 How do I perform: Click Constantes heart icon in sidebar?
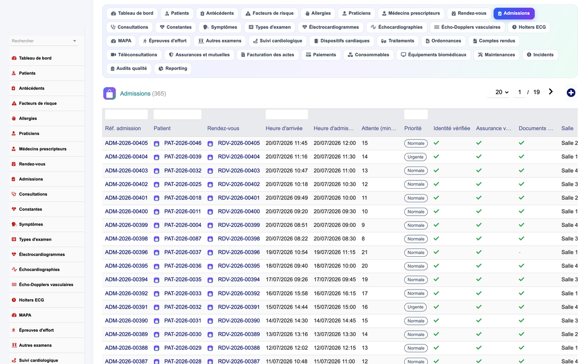pyautogui.click(x=14, y=209)
